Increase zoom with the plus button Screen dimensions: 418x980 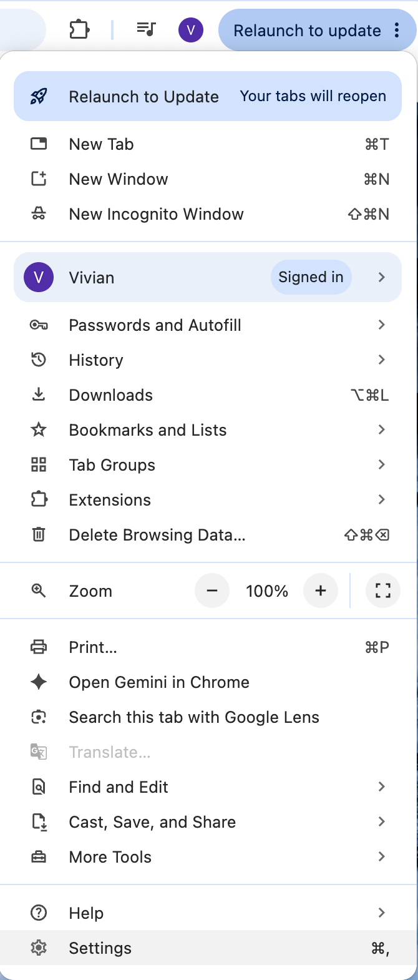321,590
